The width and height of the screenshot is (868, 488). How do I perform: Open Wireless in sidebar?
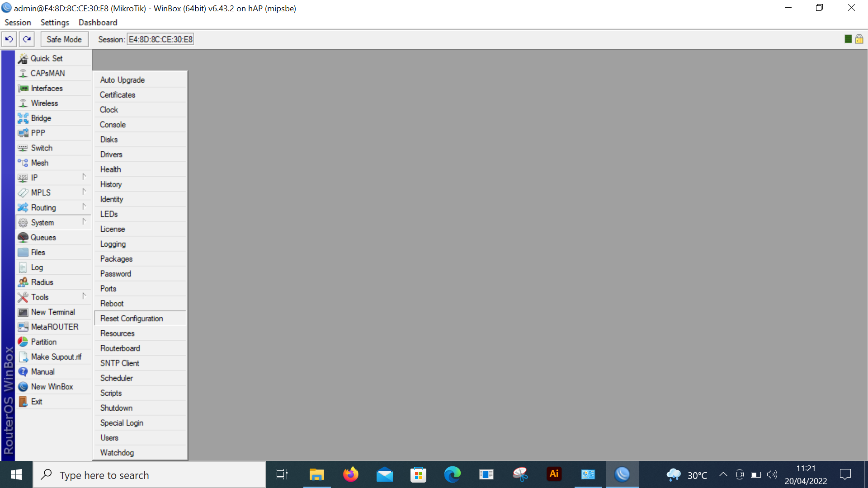(x=54, y=103)
